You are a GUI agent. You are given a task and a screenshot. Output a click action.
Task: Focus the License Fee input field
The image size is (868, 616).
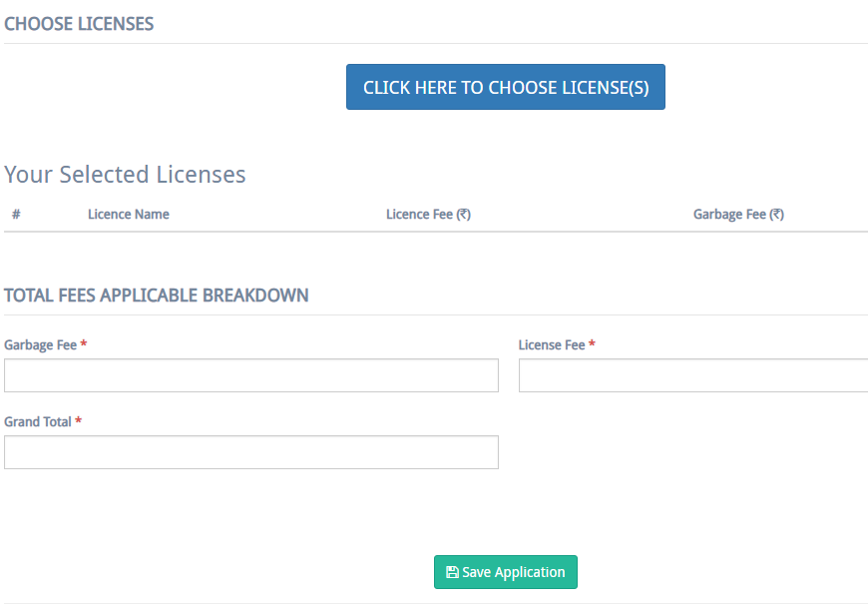(x=692, y=375)
